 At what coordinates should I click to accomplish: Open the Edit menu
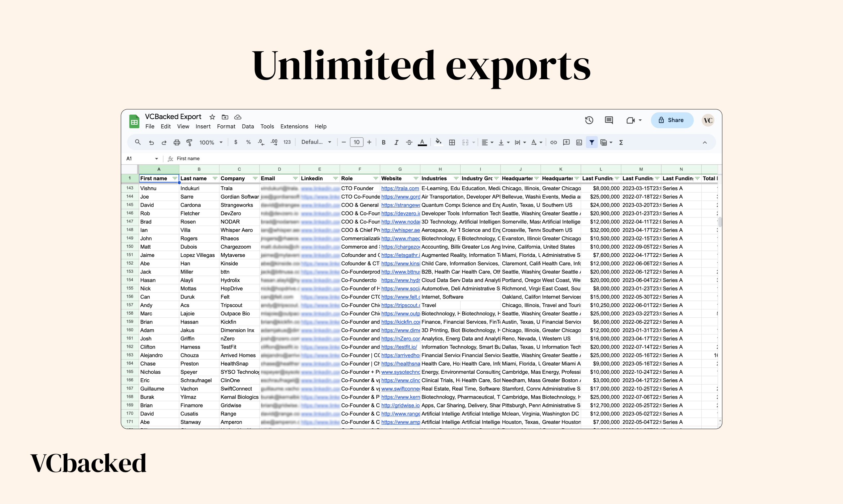(166, 126)
